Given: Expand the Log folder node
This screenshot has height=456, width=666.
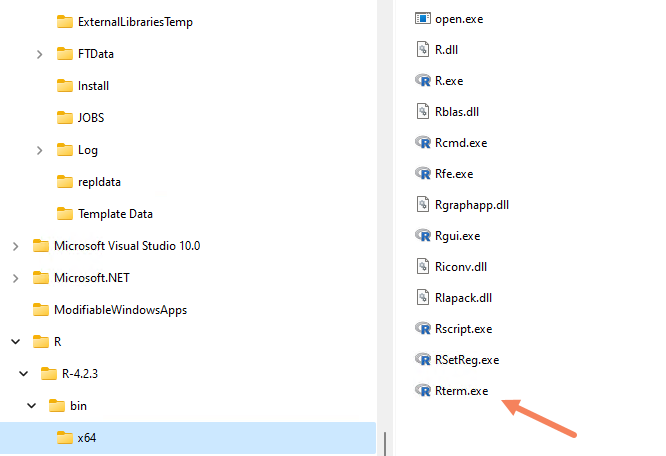Looking at the screenshot, I should tap(40, 150).
